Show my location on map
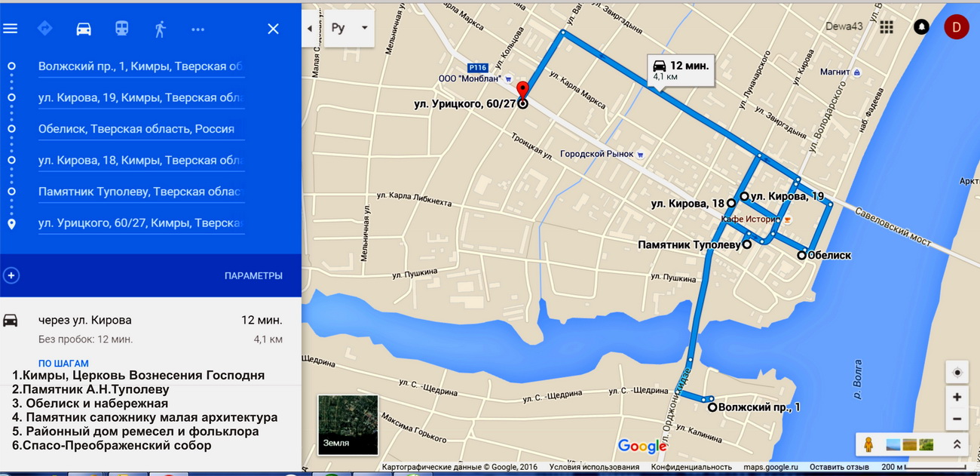 [x=957, y=373]
